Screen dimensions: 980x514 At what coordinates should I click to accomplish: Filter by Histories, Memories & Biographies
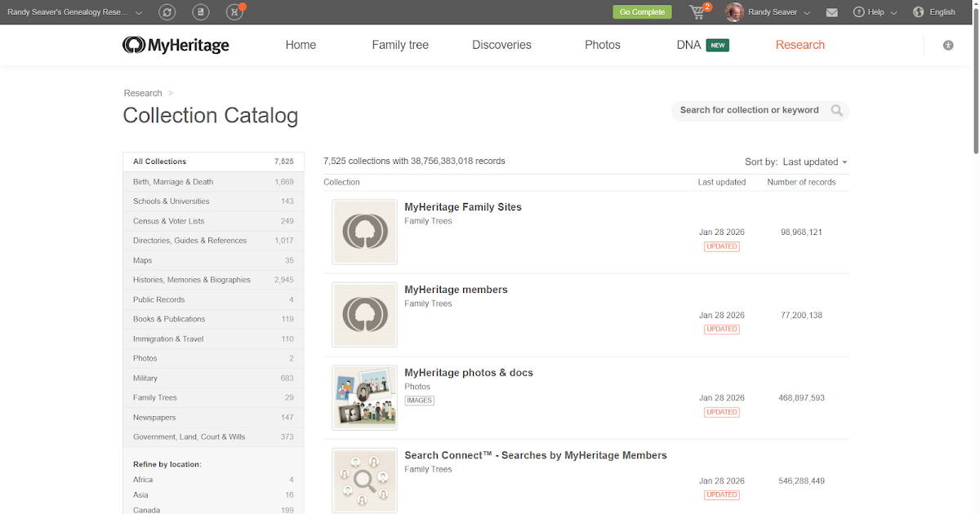click(x=213, y=280)
